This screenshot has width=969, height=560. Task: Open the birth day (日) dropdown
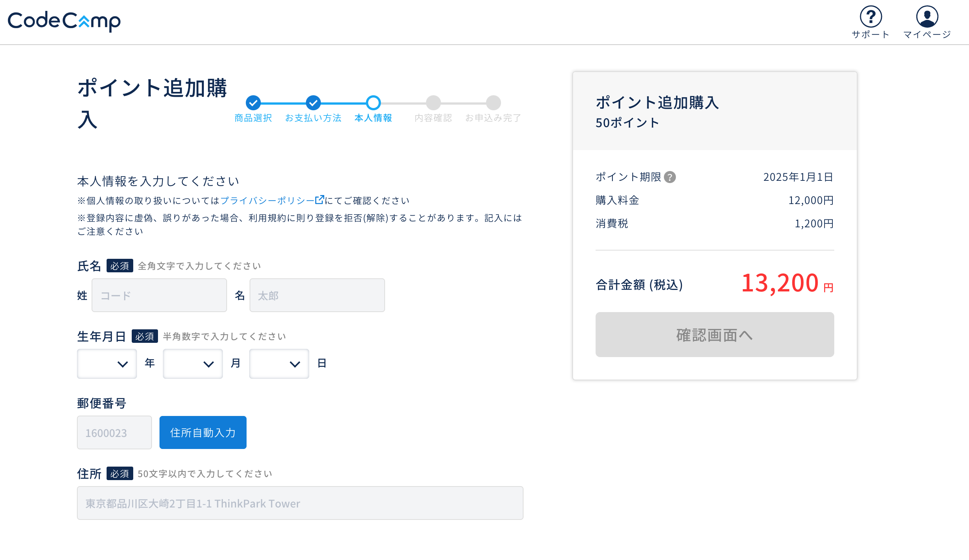(x=279, y=363)
